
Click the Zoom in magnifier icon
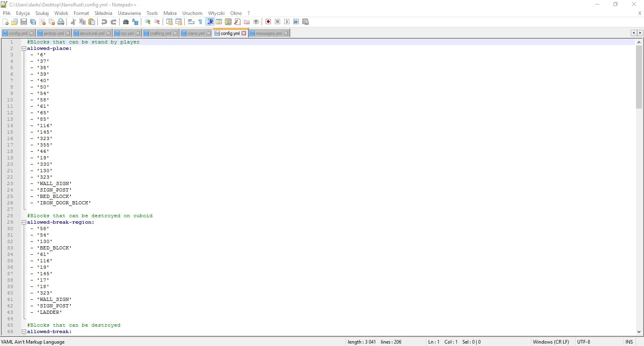pos(148,22)
